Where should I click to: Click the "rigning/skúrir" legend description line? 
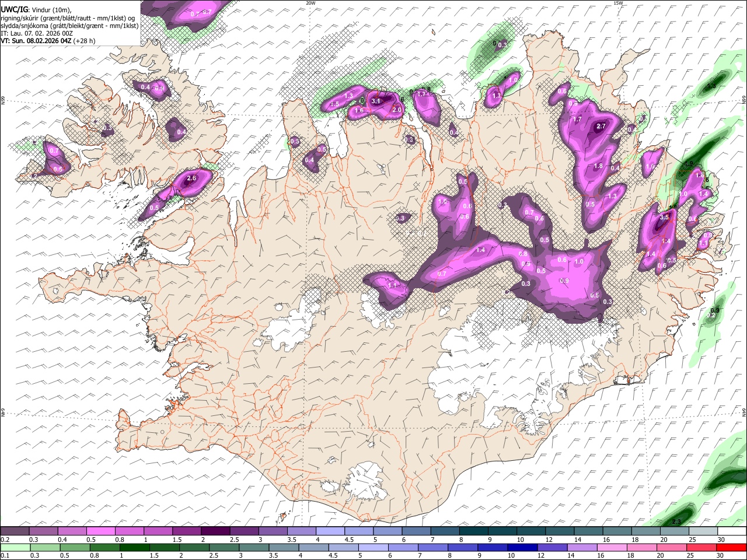[68, 17]
